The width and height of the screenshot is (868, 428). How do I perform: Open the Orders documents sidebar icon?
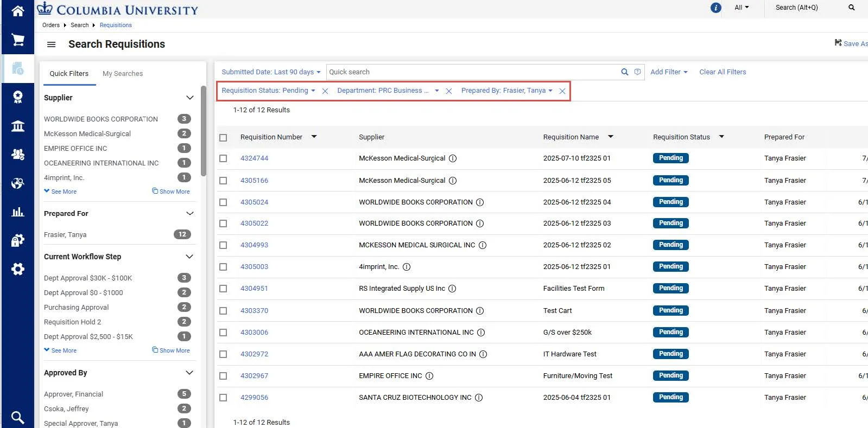pos(18,68)
